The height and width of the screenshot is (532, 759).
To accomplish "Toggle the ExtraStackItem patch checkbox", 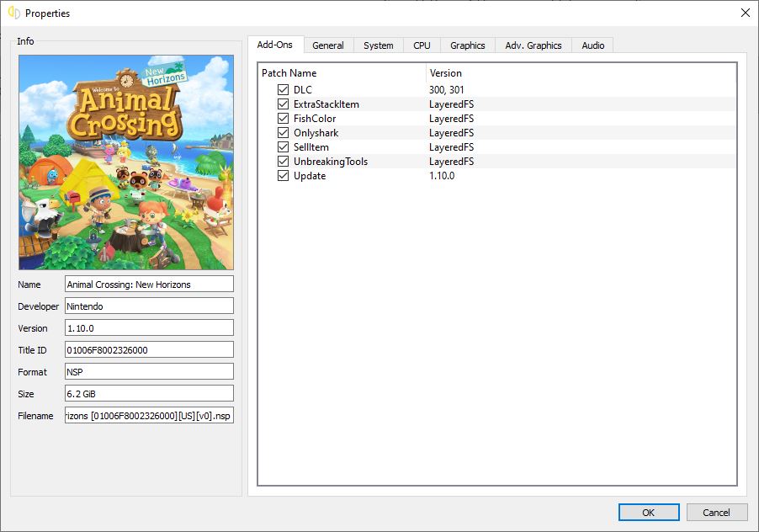I will click(283, 104).
